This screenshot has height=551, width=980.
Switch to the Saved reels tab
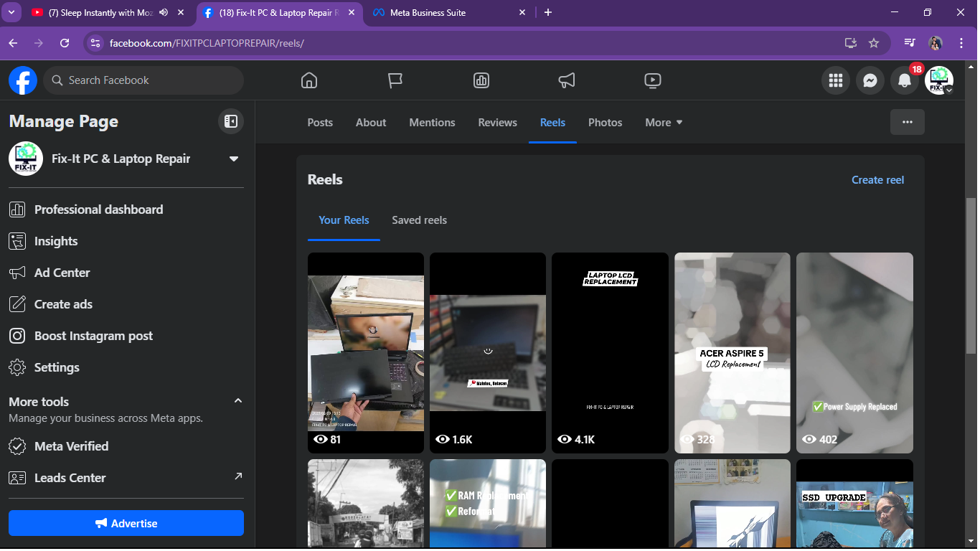[419, 220]
